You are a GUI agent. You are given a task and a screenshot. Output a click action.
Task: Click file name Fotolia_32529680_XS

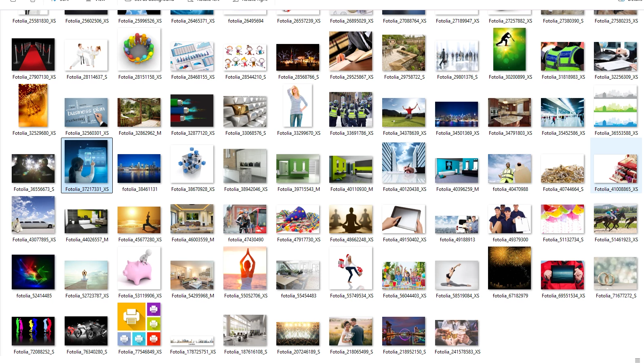[x=34, y=133]
